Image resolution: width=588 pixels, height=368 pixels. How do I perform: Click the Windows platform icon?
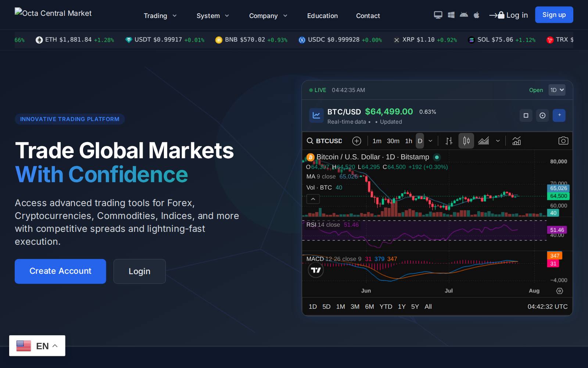point(451,15)
